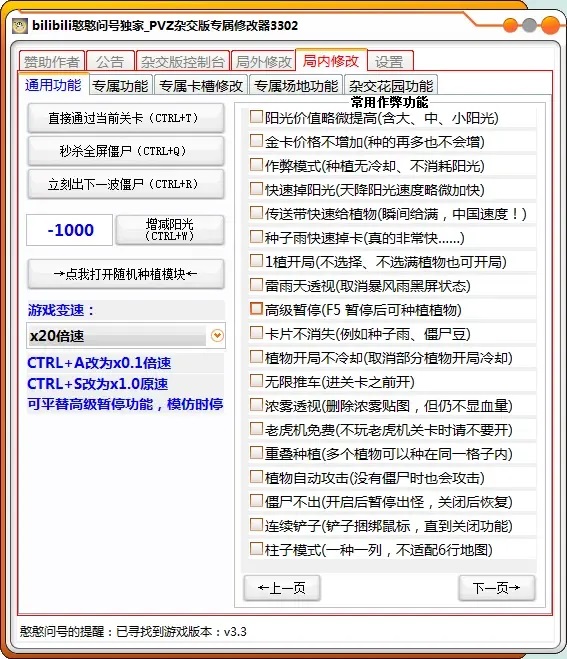Screen dimensions: 567x659
Task: Click the app icon in the title bar
Action: click(19, 26)
